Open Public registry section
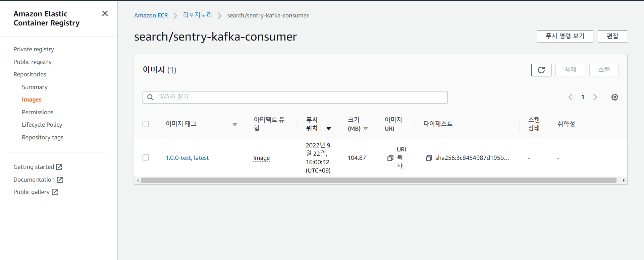The image size is (644, 260). pyautogui.click(x=33, y=62)
